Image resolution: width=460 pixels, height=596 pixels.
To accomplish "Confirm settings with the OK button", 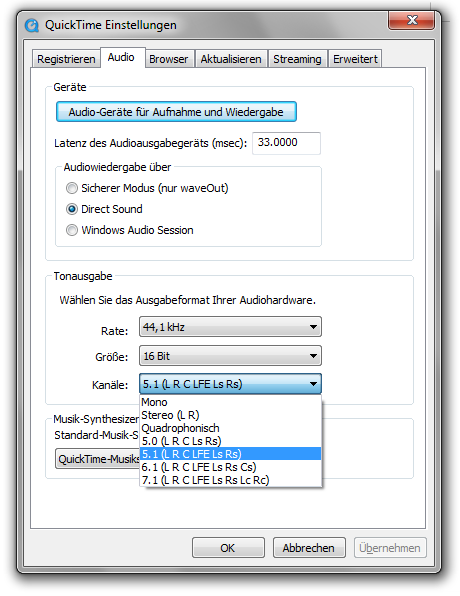I will [228, 548].
